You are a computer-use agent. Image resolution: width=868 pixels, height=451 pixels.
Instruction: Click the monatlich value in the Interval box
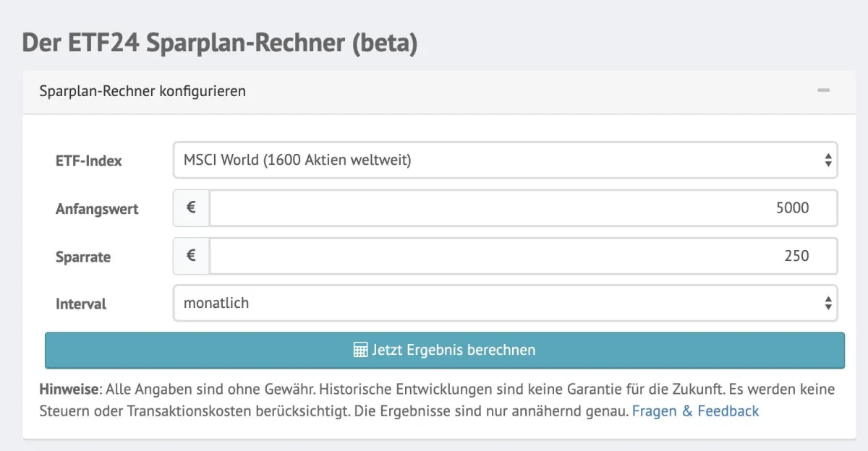tap(215, 303)
